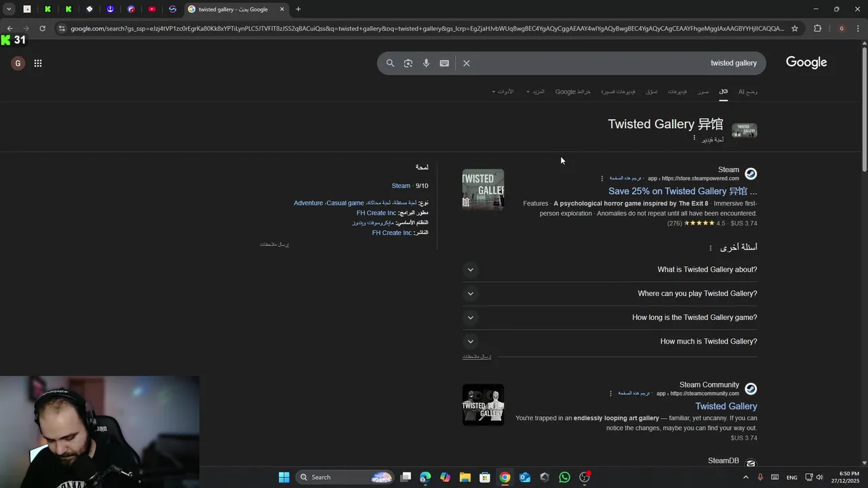Open the 'الأدوات' tools dropdown
Image resolution: width=868 pixels, height=488 pixels.
click(x=502, y=91)
